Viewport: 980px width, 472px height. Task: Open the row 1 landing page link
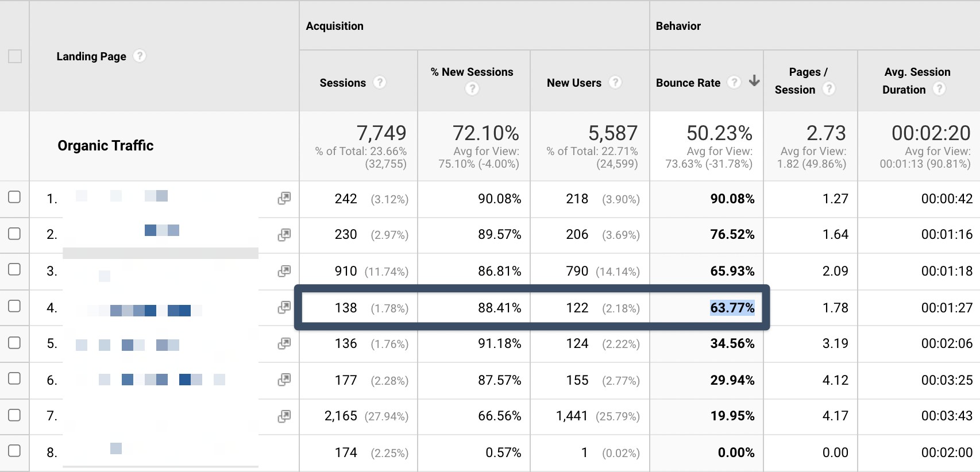pos(121,196)
